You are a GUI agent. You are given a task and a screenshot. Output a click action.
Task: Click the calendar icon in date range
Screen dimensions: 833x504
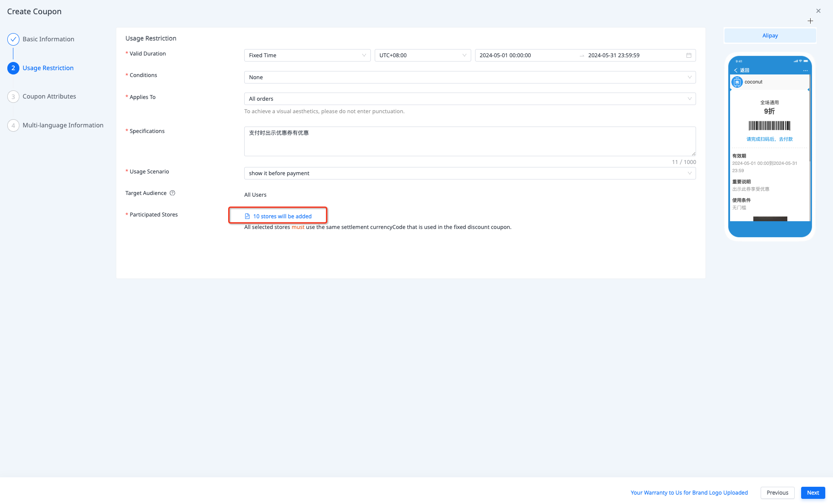689,56
